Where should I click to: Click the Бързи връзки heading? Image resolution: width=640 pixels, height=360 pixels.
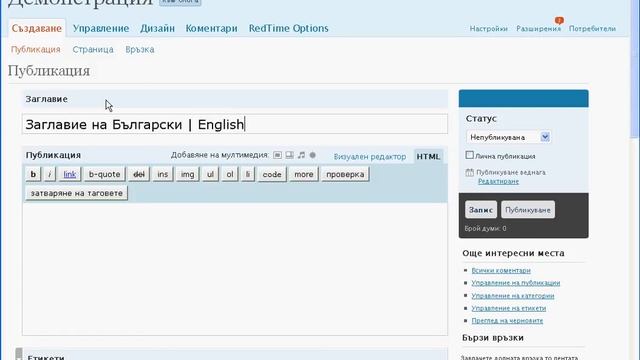pyautogui.click(x=493, y=338)
